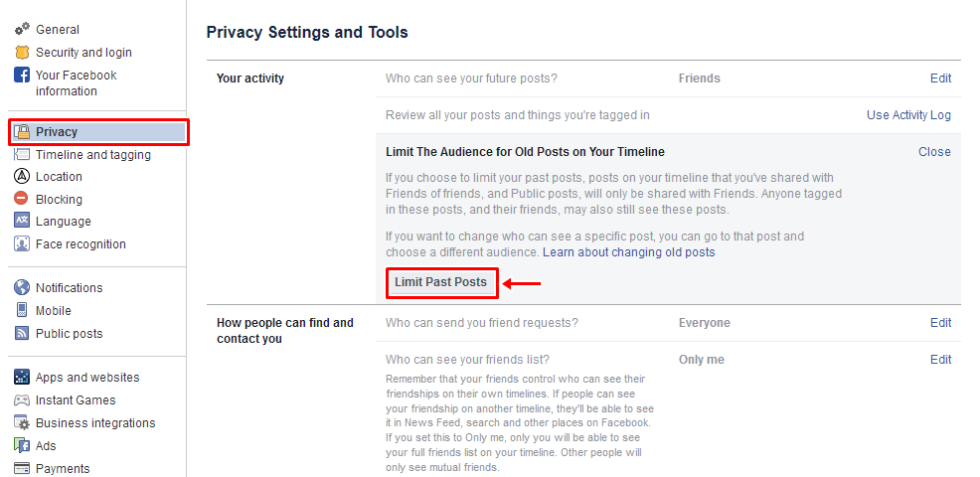This screenshot has width=980, height=477.
Task: Click the Language icon
Action: [x=22, y=221]
